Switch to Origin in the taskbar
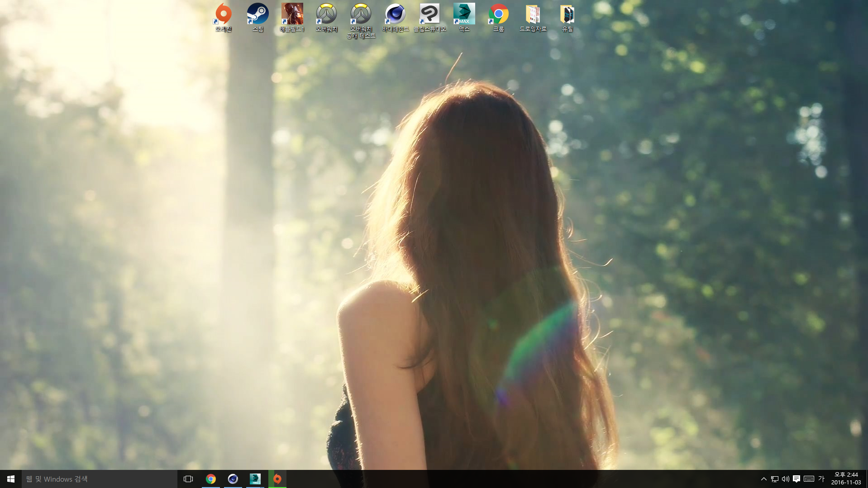This screenshot has height=488, width=868. point(277,479)
